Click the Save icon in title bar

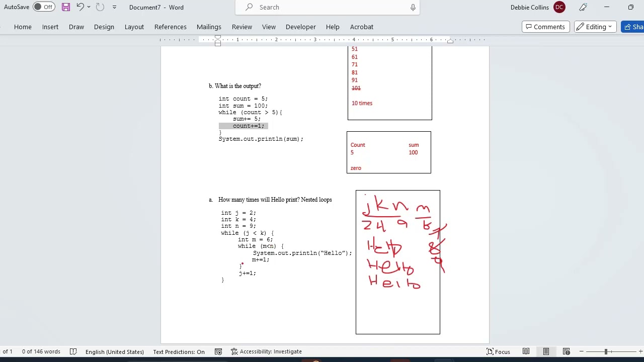pyautogui.click(x=66, y=7)
